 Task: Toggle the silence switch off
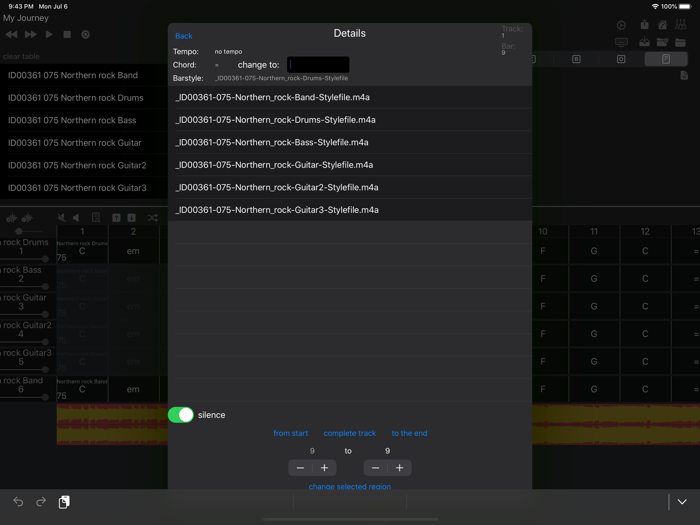click(181, 415)
